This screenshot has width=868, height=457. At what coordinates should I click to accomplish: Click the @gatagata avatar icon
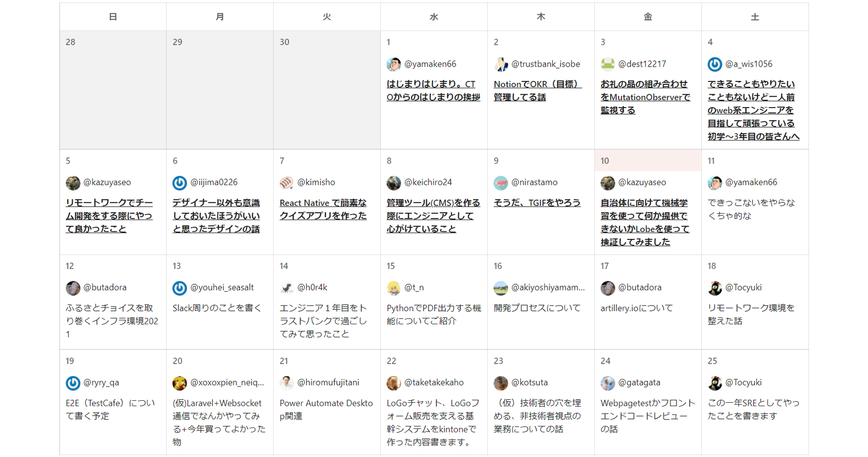coord(608,383)
